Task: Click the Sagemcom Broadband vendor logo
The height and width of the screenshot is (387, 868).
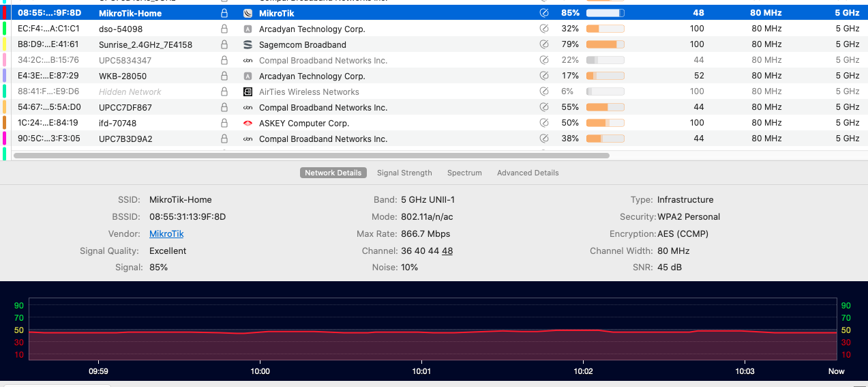Action: (248, 44)
